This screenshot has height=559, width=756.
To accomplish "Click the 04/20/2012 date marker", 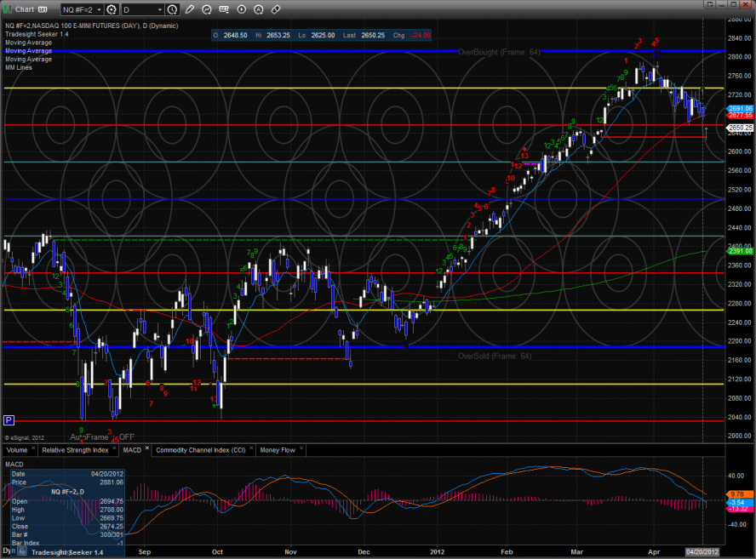I will coord(702,551).
